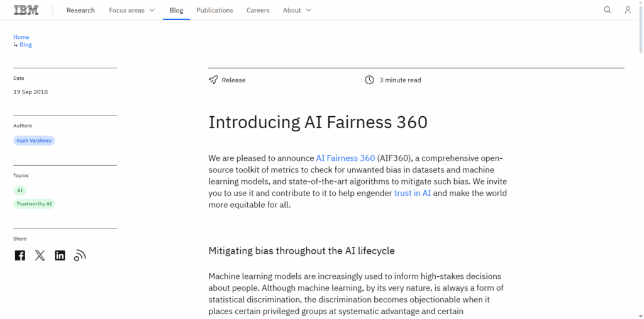
Task: Expand the About dropdown menu
Action: click(x=297, y=10)
